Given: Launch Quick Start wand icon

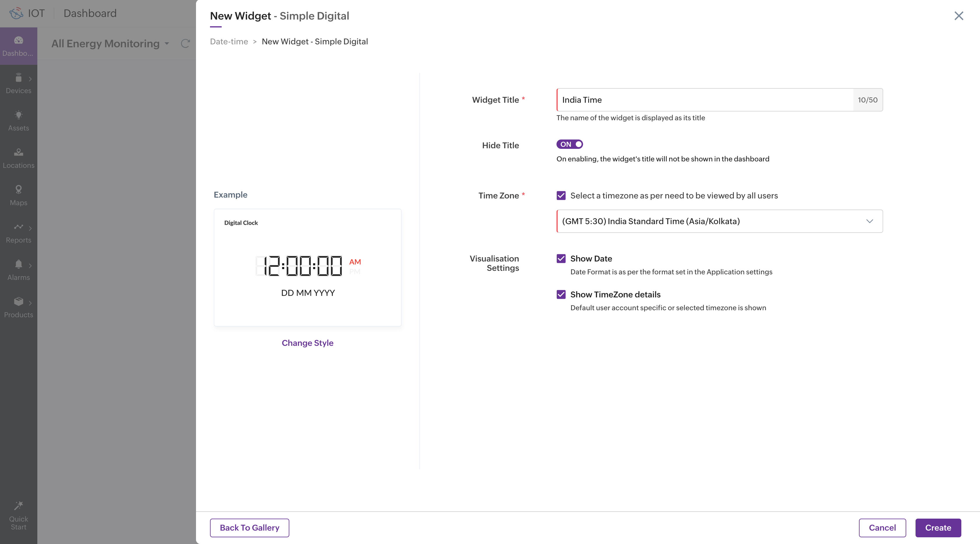Looking at the screenshot, I should 18,506.
